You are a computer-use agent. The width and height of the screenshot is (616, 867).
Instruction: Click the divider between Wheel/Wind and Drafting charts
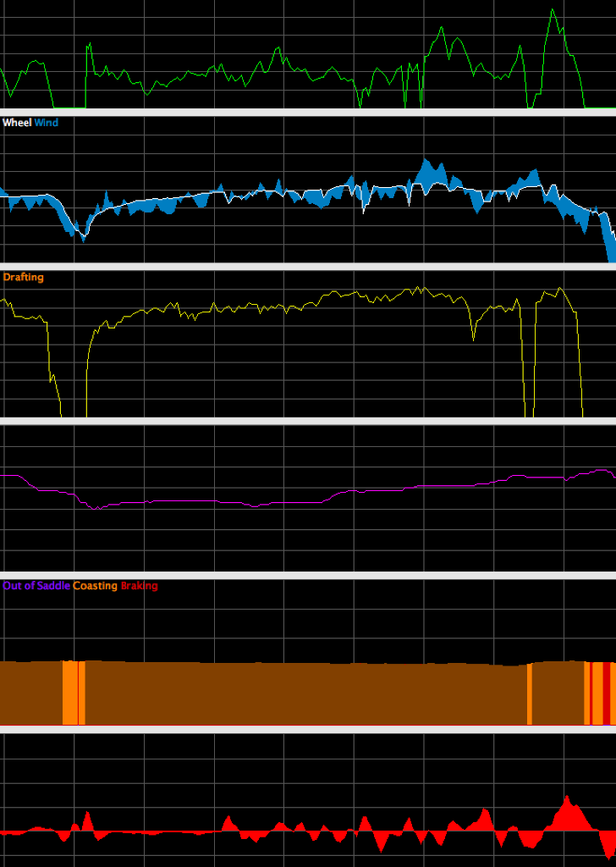pos(308,267)
